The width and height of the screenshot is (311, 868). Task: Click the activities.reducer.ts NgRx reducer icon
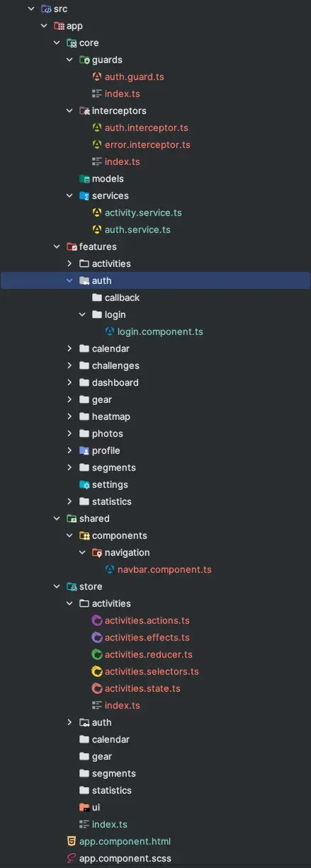(x=97, y=654)
